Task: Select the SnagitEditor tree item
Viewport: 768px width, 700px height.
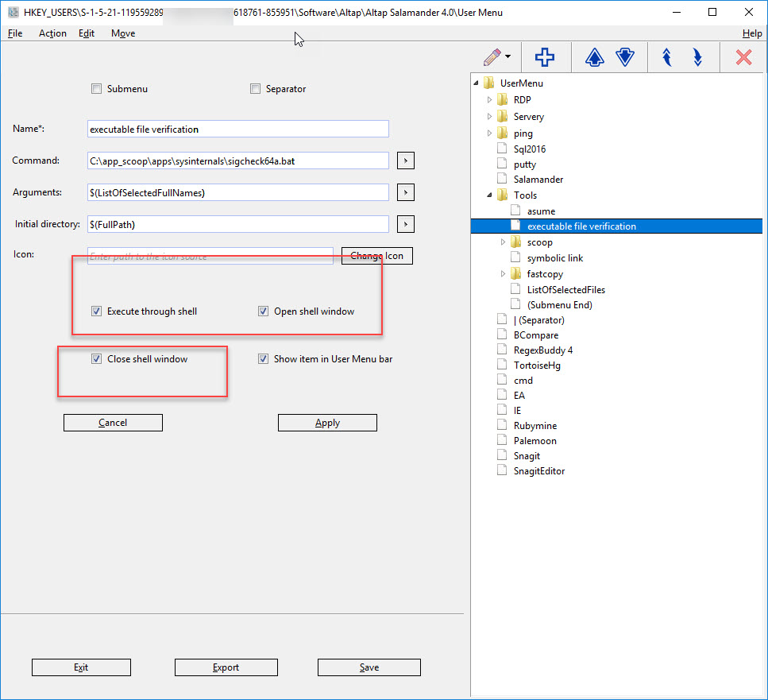Action: point(539,471)
